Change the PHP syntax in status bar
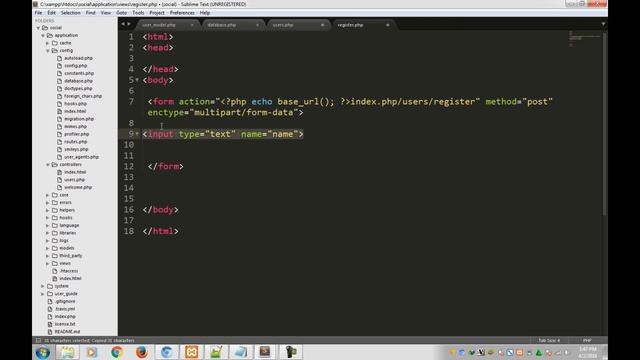This screenshot has height=360, width=640. (587, 340)
